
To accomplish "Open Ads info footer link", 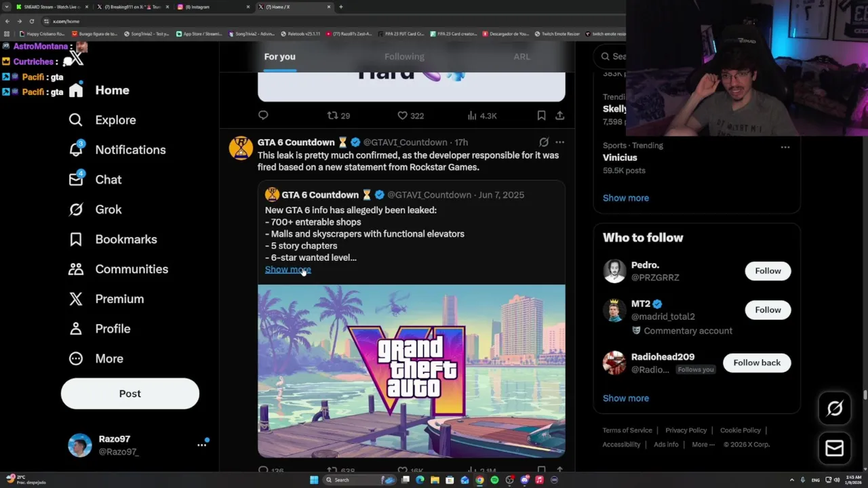I will tap(666, 445).
